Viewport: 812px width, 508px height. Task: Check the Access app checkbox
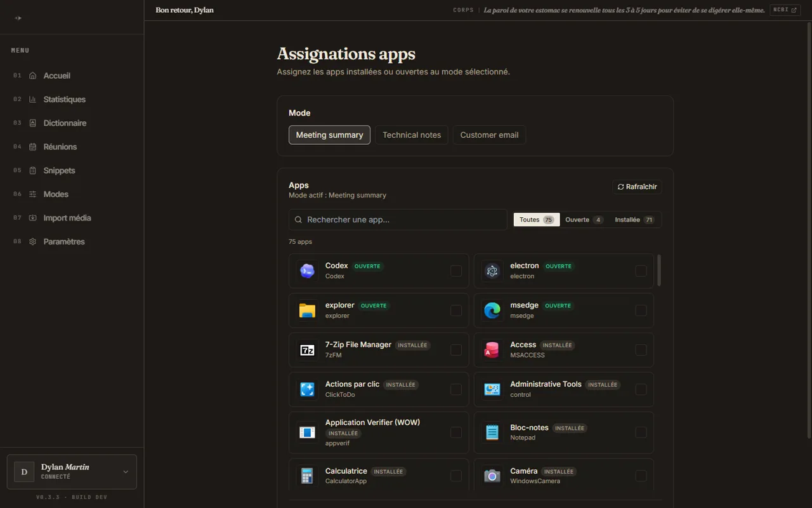pos(641,350)
